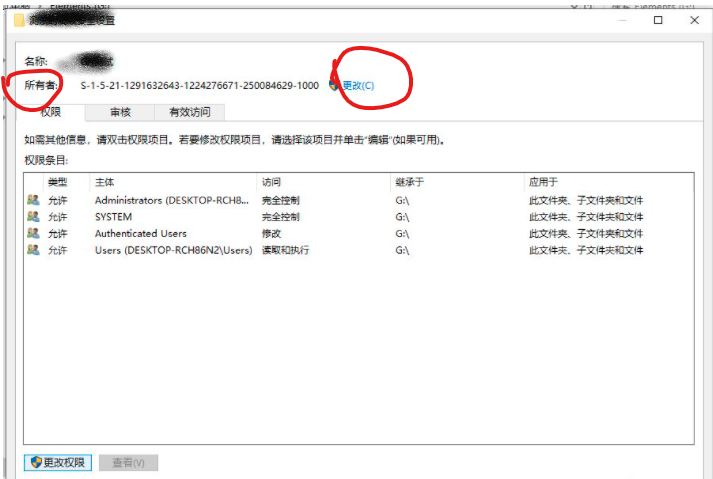Viewport: 713px width, 479px height.
Task: Click the user group icon in Authenticated Users row
Action: [x=33, y=233]
